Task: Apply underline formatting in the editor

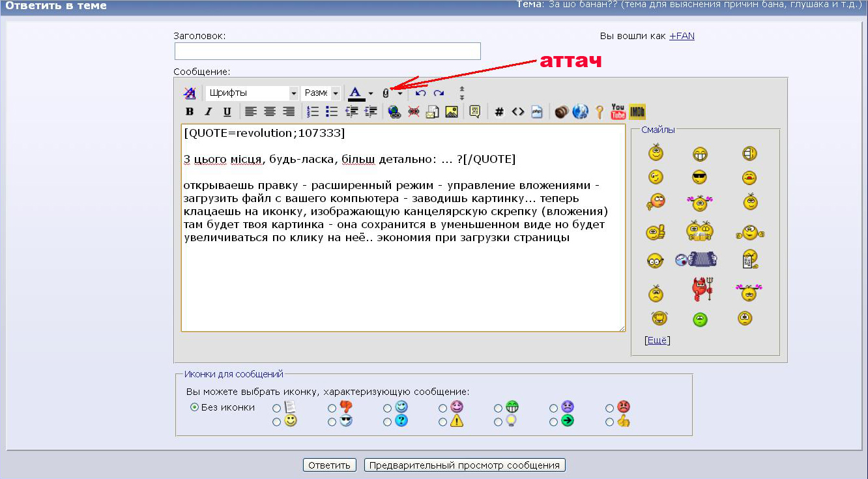Action: (x=227, y=112)
